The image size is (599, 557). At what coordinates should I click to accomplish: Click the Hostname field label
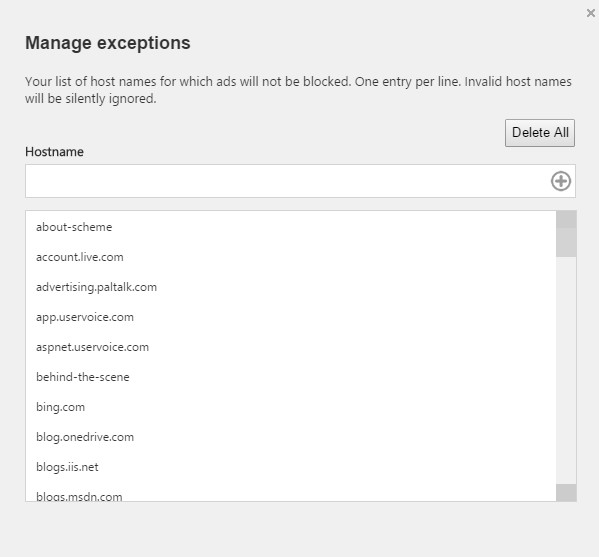(x=54, y=152)
